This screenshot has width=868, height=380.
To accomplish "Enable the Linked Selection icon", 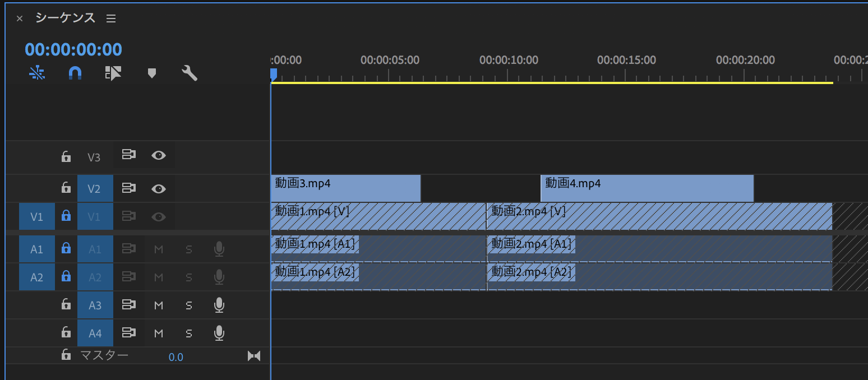I will (113, 73).
